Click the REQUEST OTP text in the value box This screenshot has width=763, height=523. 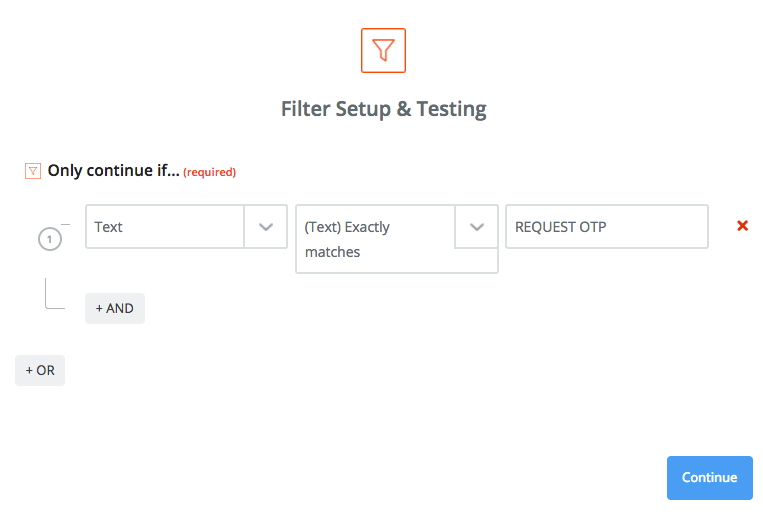[560, 227]
